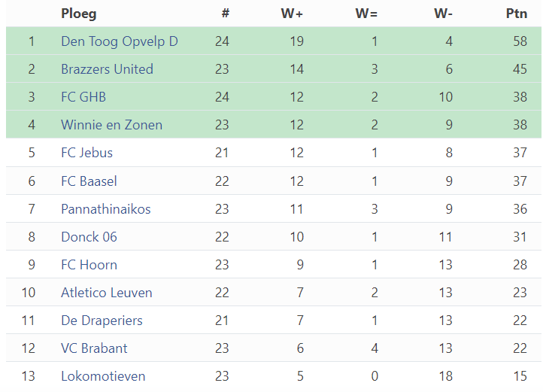Viewport: 543px width, 392px height.
Task: Click the Ploeg column header
Action: pos(79,14)
